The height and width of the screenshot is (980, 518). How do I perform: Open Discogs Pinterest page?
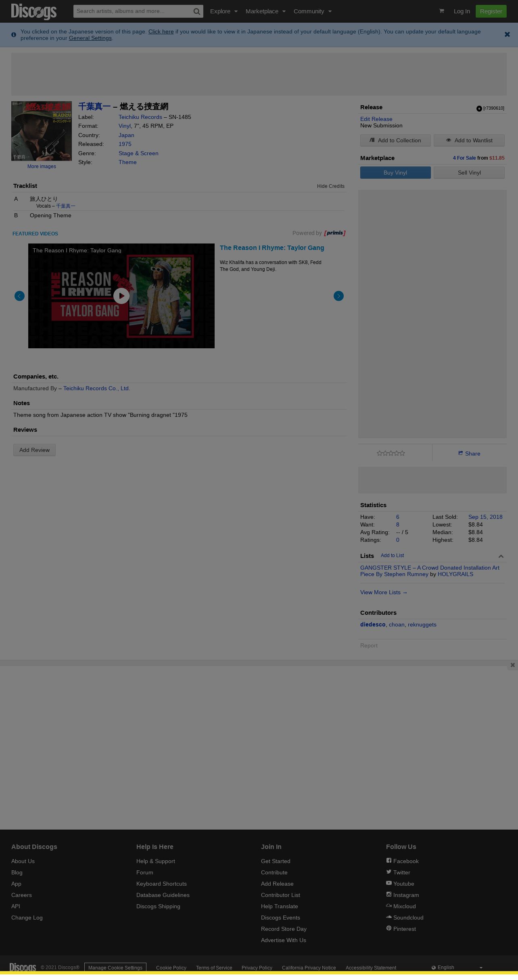coord(401,929)
